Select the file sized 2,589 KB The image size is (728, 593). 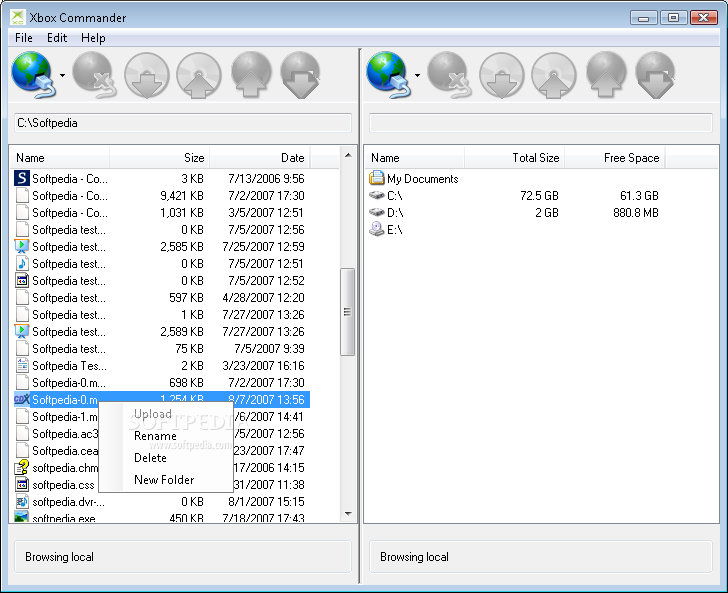tap(160, 332)
